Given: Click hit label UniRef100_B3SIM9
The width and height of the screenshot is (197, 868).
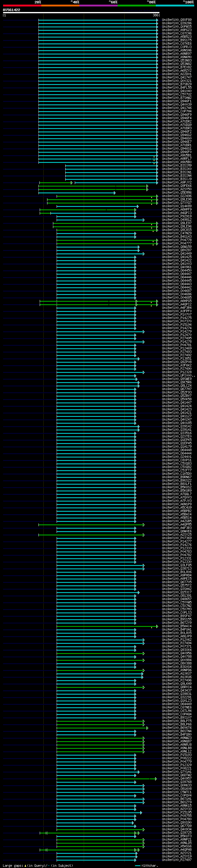Looking at the screenshot, I should coord(177,165).
